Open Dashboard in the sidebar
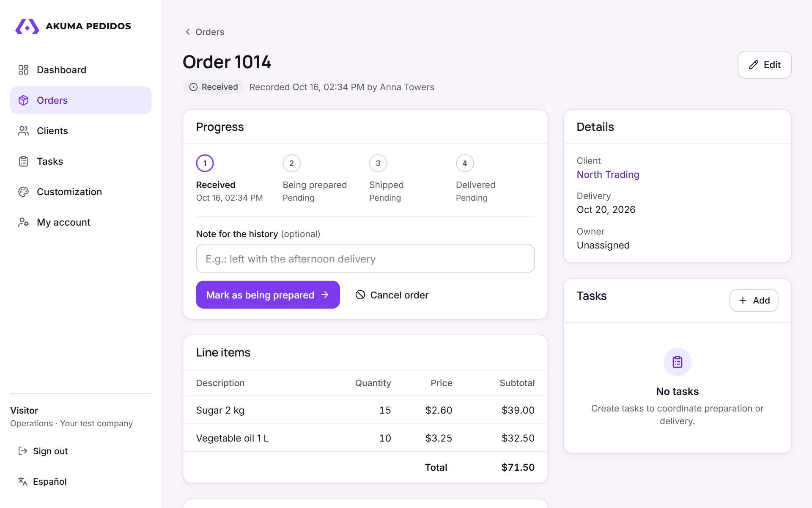This screenshot has height=508, width=812. point(81,70)
